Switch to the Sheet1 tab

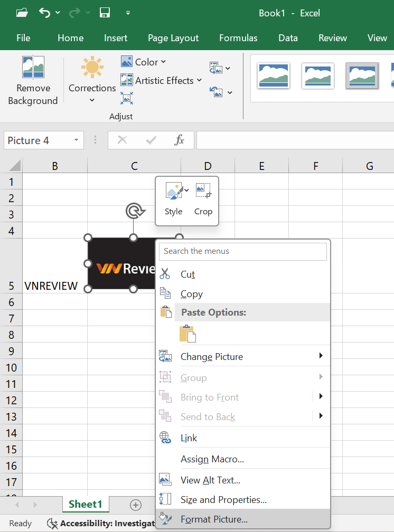tap(85, 504)
